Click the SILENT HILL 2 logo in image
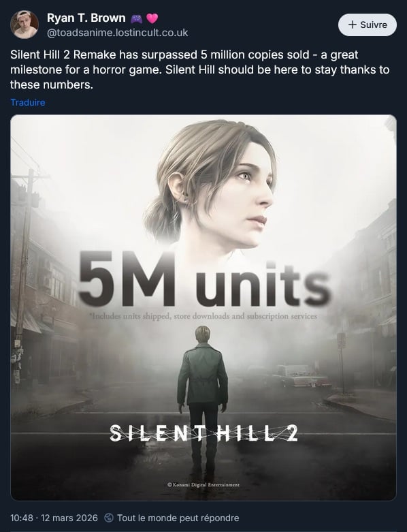The height and width of the screenshot is (532, 407). (x=203, y=433)
